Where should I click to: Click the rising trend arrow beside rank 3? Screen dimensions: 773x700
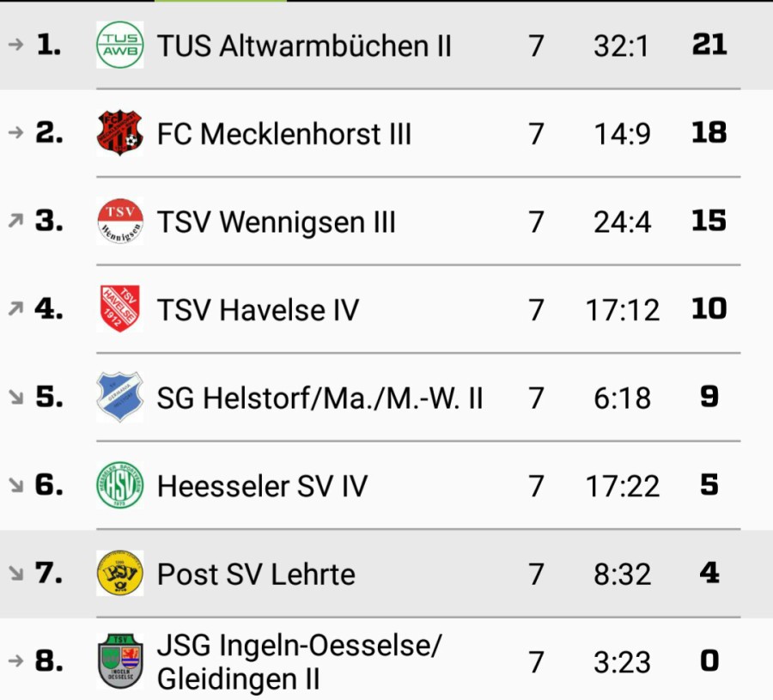pyautogui.click(x=15, y=222)
